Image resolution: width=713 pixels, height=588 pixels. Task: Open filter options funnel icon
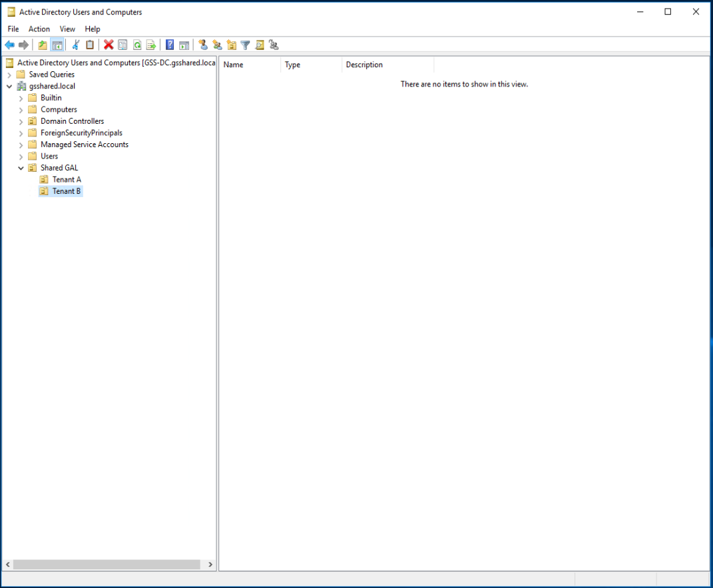click(245, 45)
